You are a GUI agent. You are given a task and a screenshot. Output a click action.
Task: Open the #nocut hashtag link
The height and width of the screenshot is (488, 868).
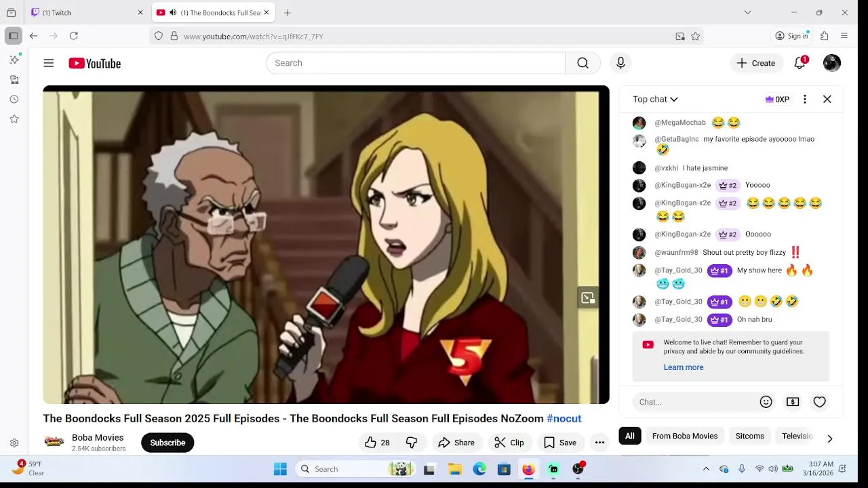564,418
